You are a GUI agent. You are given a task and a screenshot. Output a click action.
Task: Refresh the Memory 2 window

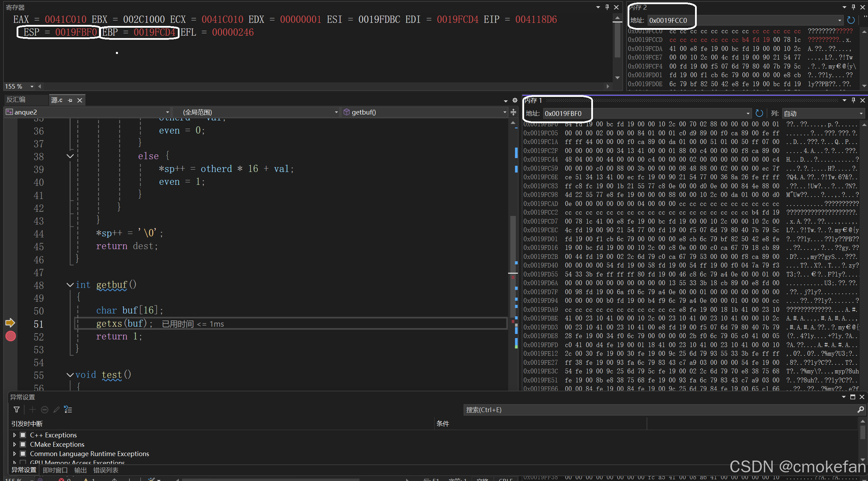click(851, 20)
